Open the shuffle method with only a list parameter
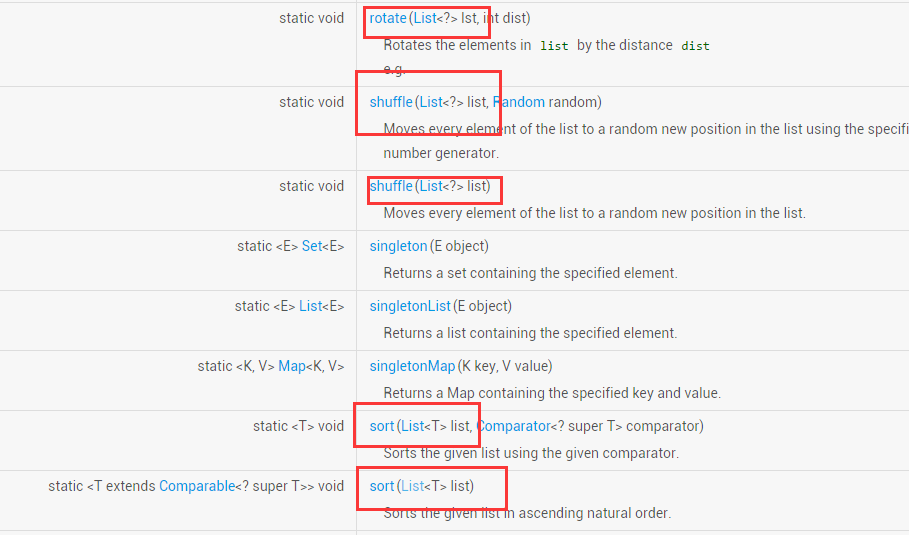 coord(391,186)
